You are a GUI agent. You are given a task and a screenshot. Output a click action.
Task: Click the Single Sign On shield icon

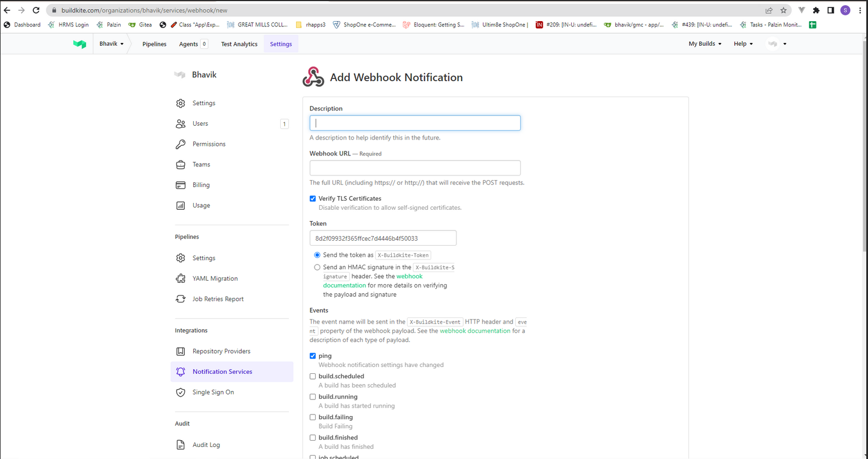coord(181,393)
